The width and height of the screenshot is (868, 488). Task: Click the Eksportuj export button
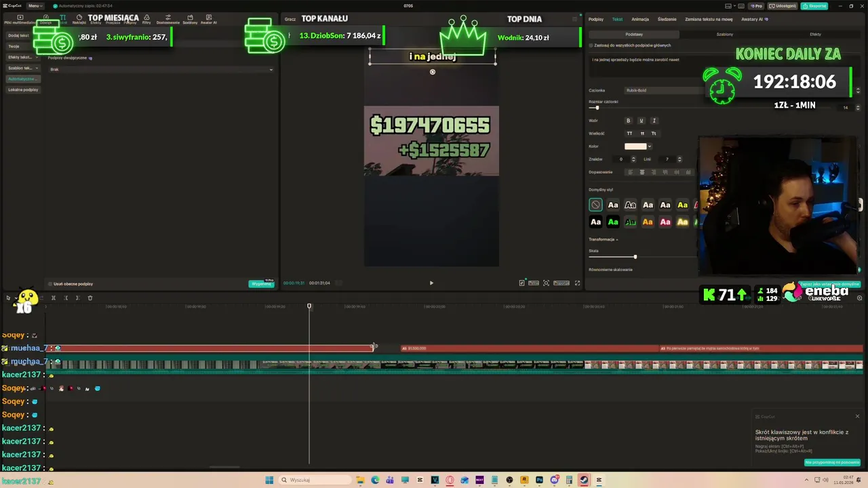click(x=814, y=5)
